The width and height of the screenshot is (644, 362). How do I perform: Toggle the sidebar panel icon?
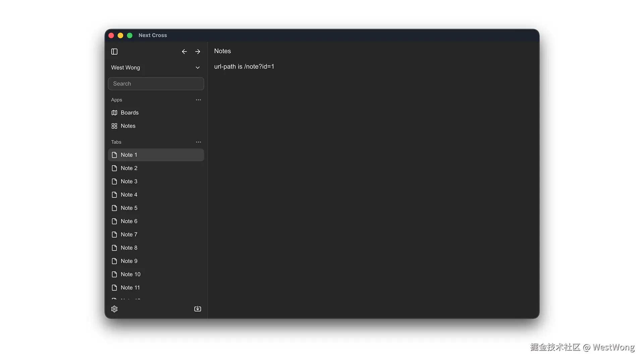click(x=114, y=52)
